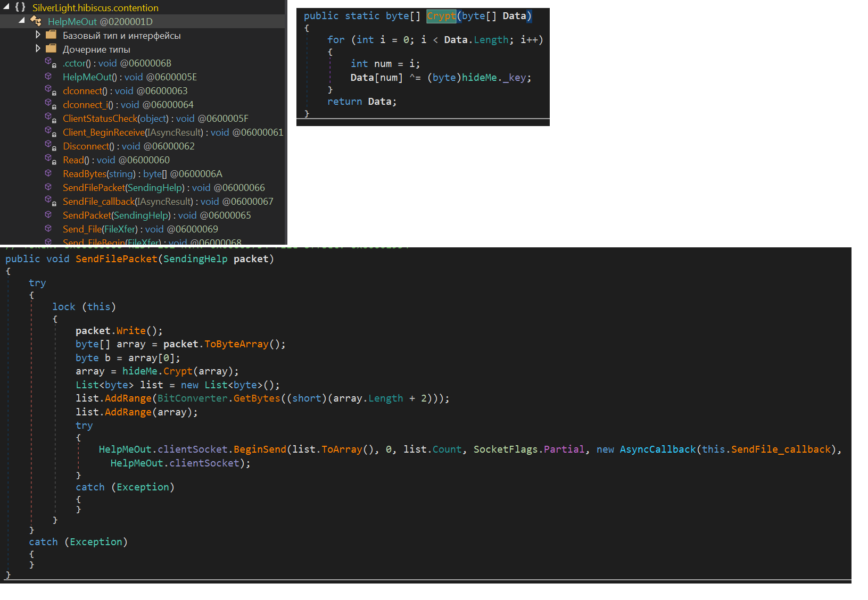Click the namespace braces icon beside SilverLight.hibiscus.contention

coord(20,7)
